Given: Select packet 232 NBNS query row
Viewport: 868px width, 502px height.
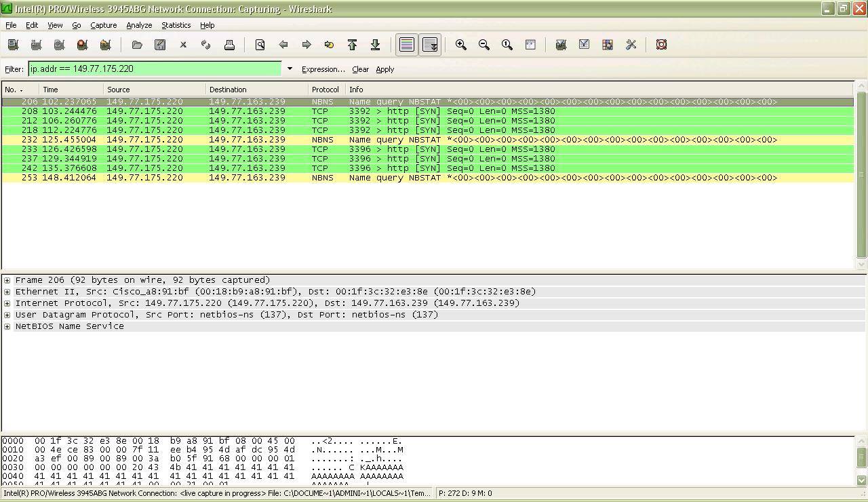Looking at the screenshot, I should point(427,140).
